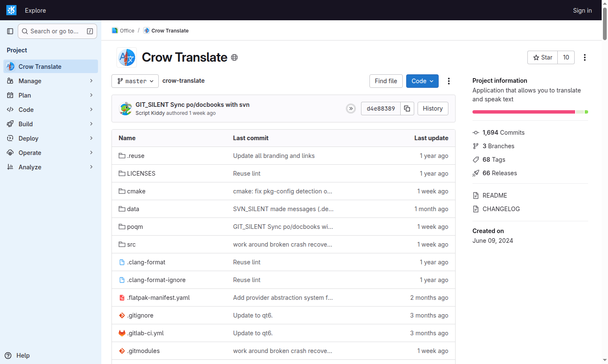The height and width of the screenshot is (364, 608).
Task: Click the KDE logo in the top bar
Action: pos(11,10)
